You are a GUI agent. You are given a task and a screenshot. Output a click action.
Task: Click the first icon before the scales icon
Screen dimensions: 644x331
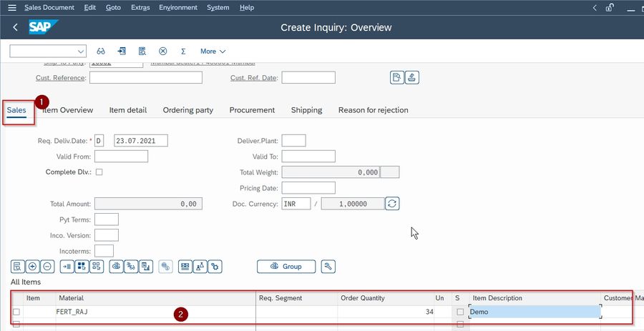116,267
